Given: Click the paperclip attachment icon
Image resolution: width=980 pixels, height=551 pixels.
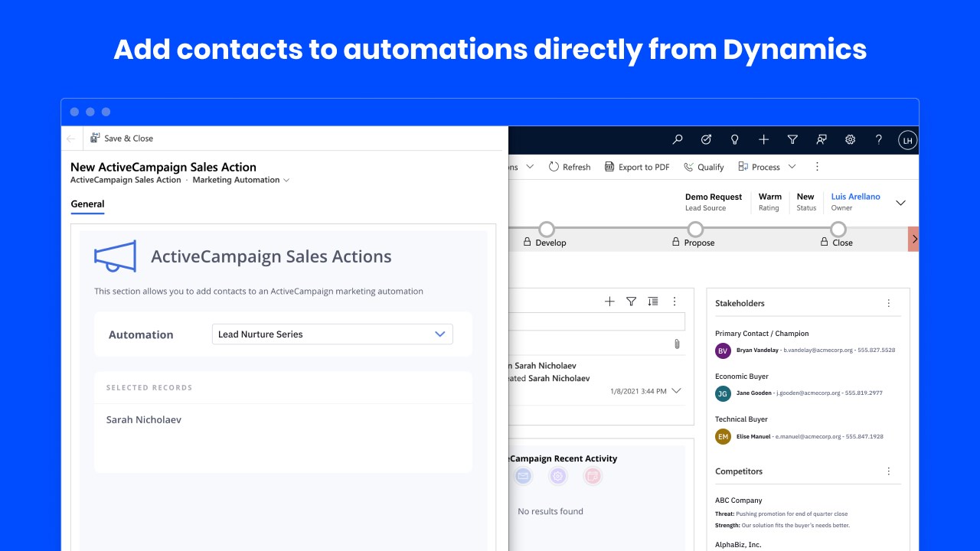Looking at the screenshot, I should 677,344.
